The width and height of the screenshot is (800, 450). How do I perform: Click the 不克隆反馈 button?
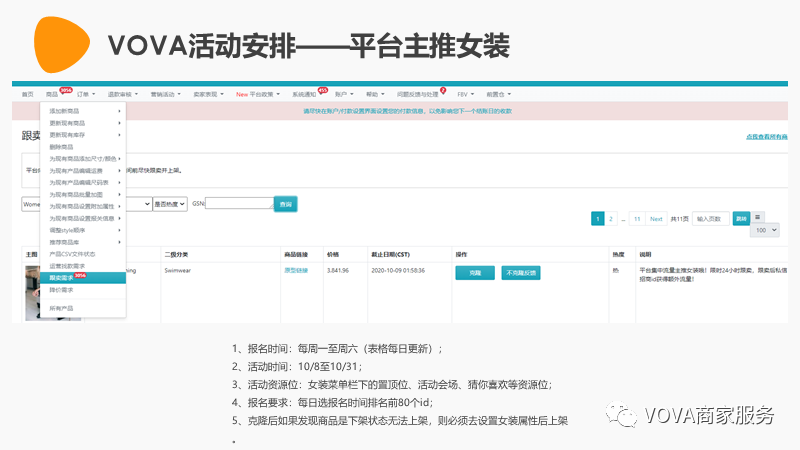click(521, 272)
